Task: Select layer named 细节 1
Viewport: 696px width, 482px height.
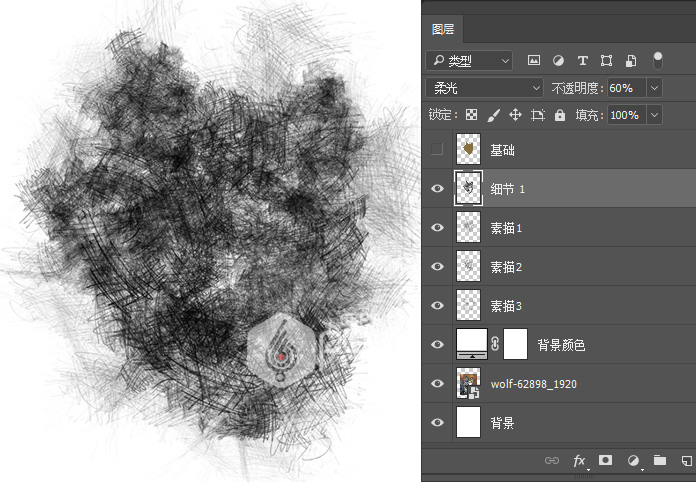Action: [507, 189]
